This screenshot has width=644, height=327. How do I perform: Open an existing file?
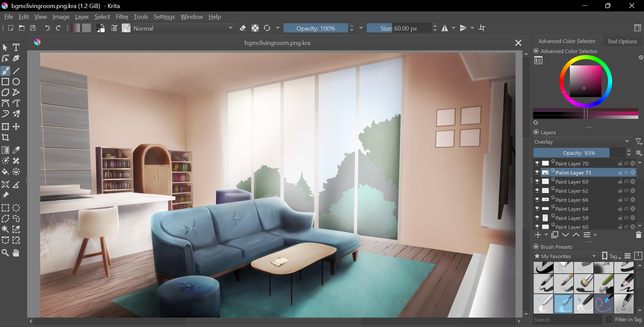coord(22,28)
